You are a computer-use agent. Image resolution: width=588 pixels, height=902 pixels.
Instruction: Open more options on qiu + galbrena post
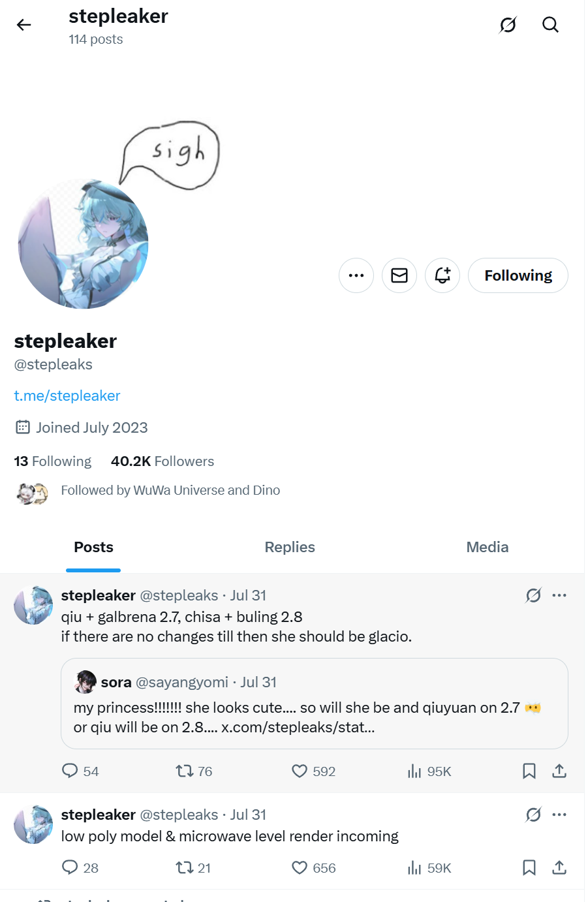(559, 595)
